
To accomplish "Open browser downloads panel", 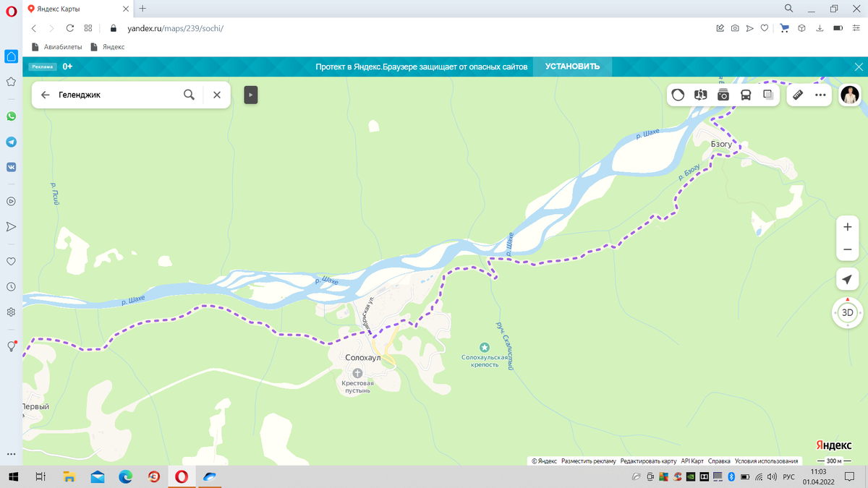I will (820, 28).
